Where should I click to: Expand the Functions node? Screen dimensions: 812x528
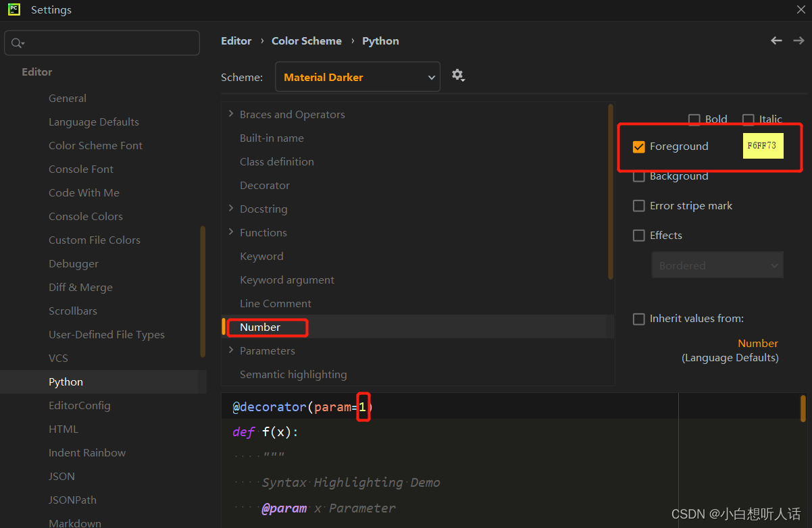pos(231,232)
